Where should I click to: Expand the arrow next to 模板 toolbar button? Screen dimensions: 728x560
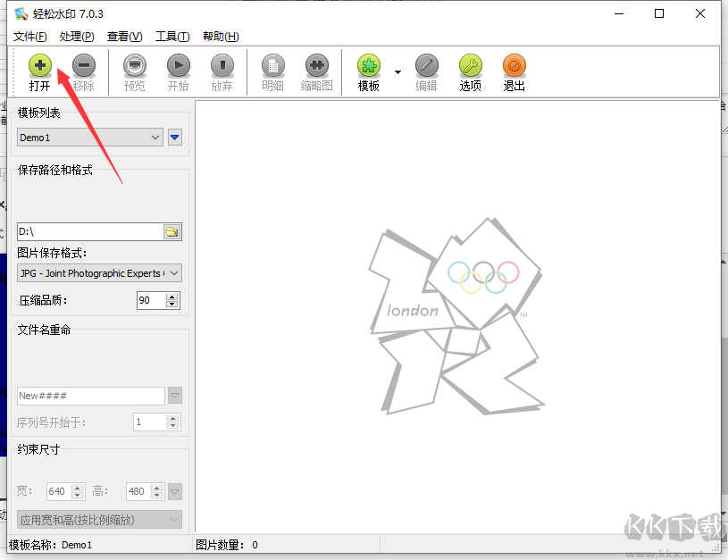pyautogui.click(x=397, y=71)
